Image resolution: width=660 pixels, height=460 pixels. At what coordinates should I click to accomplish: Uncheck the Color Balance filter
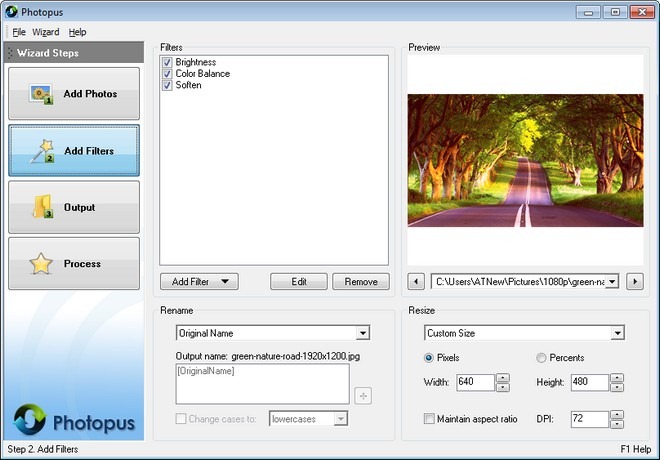point(167,74)
